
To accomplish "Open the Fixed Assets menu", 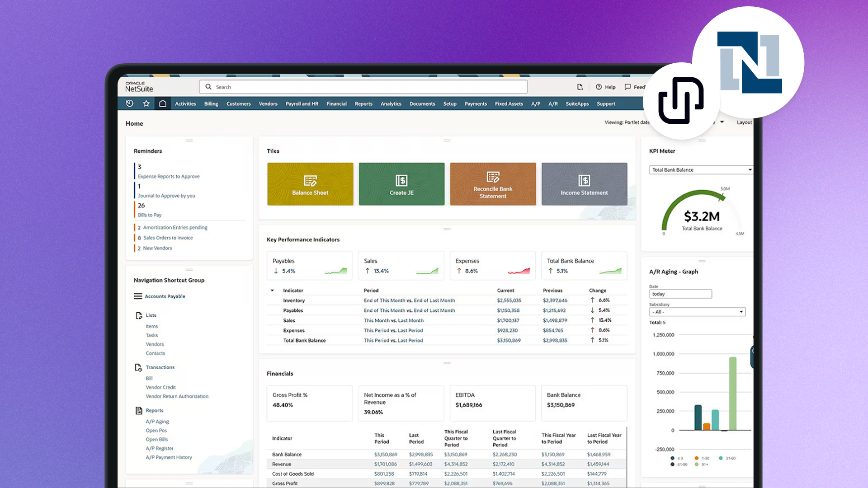I will coord(509,104).
